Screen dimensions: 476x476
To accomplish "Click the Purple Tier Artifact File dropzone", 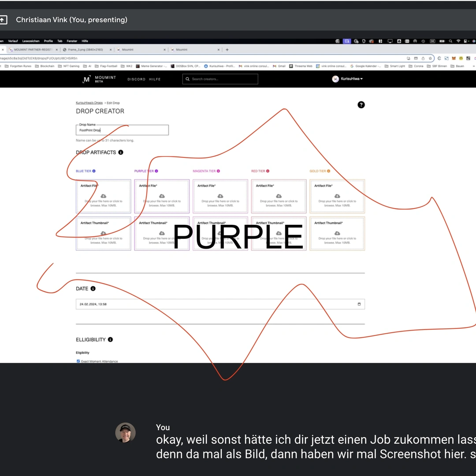I will click(x=162, y=196).
